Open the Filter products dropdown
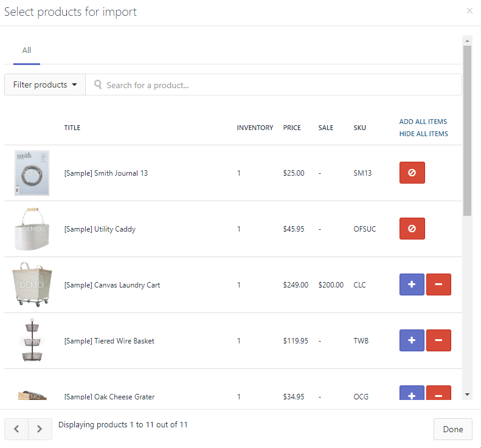 (45, 85)
